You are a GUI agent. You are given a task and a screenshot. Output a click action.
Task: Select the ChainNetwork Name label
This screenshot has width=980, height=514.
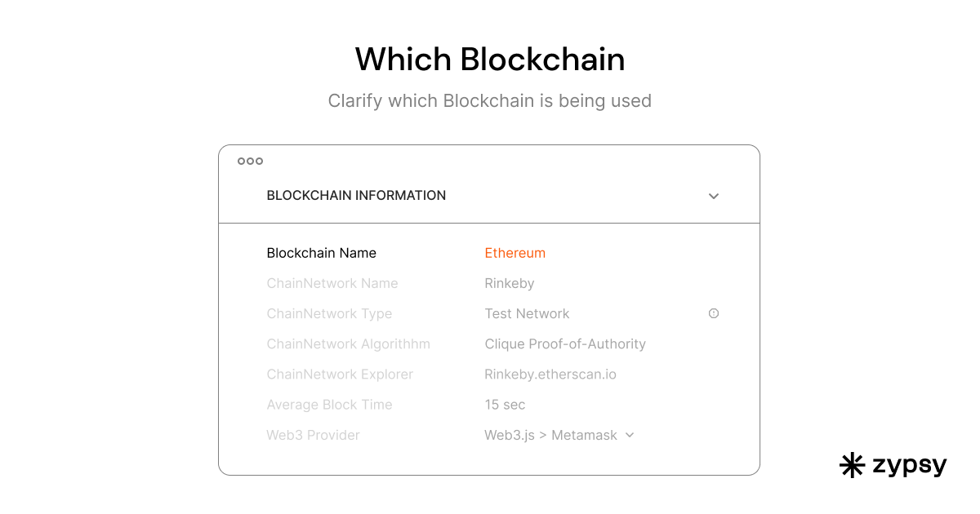332,283
